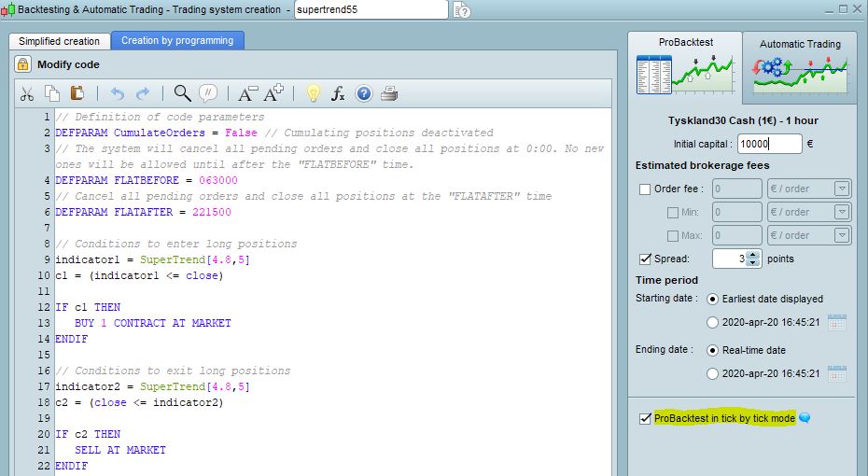Select the custom starting date radio button

click(x=712, y=322)
